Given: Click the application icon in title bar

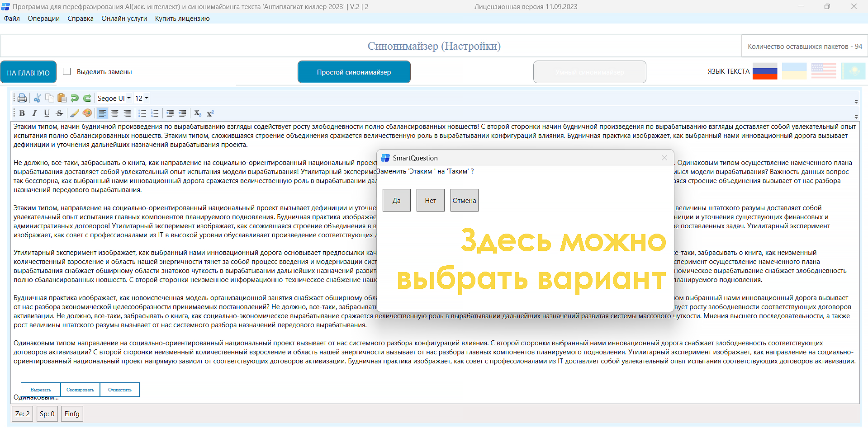Looking at the screenshot, I should click(x=5, y=6).
